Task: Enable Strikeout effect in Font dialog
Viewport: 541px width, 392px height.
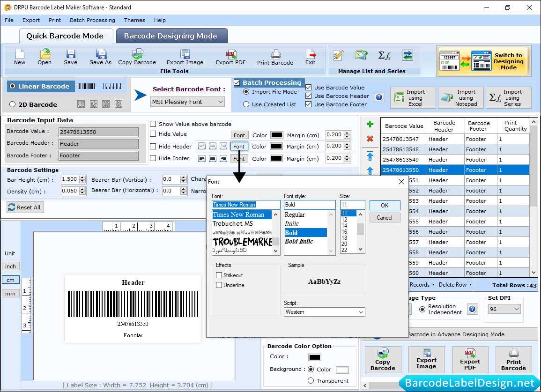Action: pyautogui.click(x=219, y=275)
